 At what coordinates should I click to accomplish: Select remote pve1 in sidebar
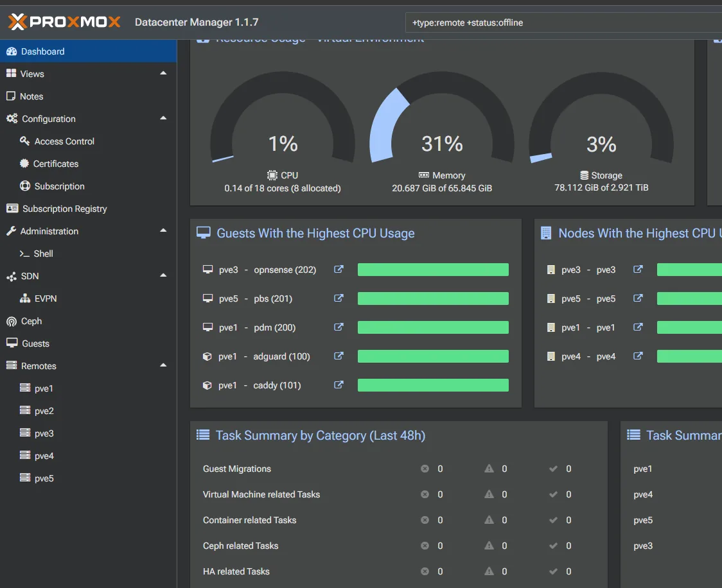pyautogui.click(x=89, y=388)
